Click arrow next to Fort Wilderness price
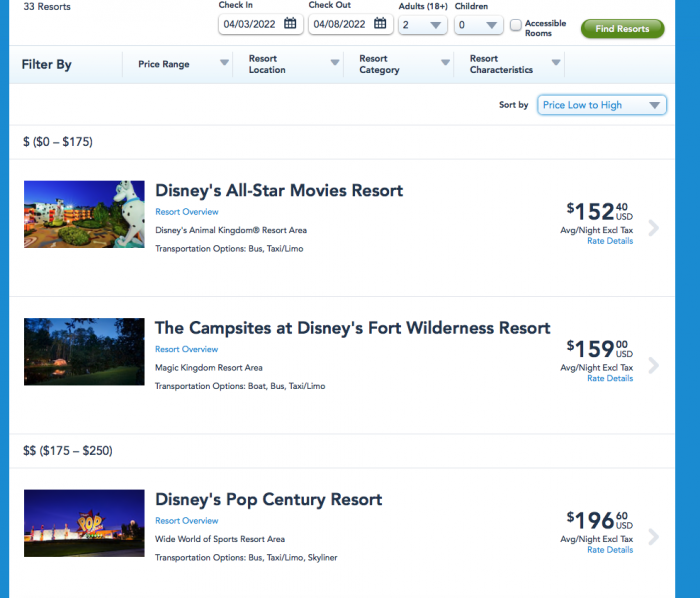Screen dimensions: 700x598 click(x=654, y=366)
